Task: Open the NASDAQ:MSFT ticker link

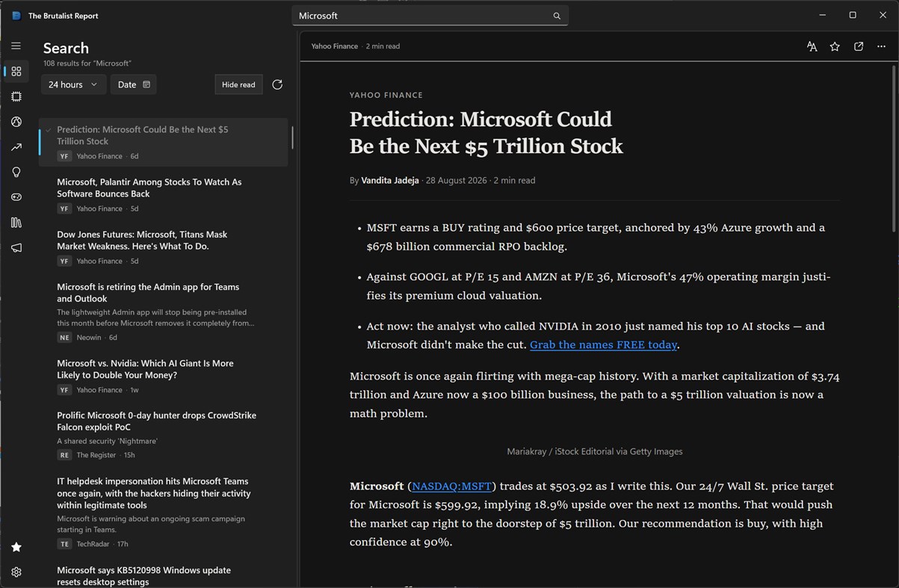Action: coord(452,486)
